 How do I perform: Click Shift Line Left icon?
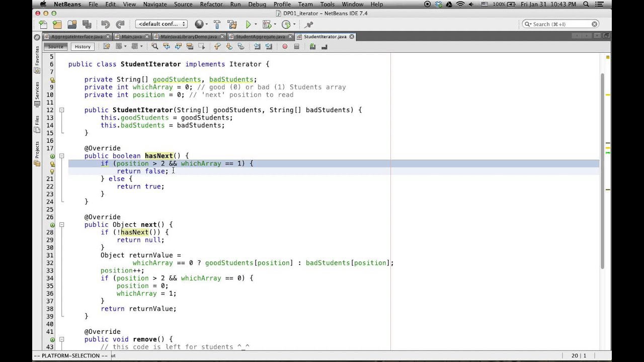coord(257,46)
